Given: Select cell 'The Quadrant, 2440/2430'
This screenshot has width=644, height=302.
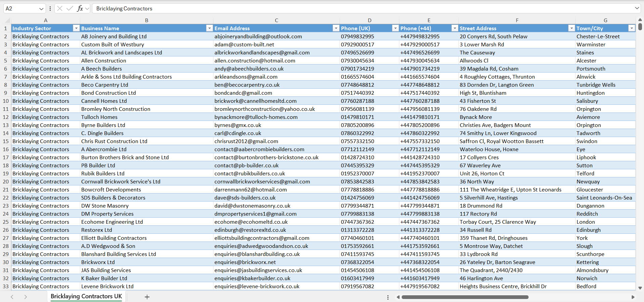Looking at the screenshot, I should tap(517, 270).
